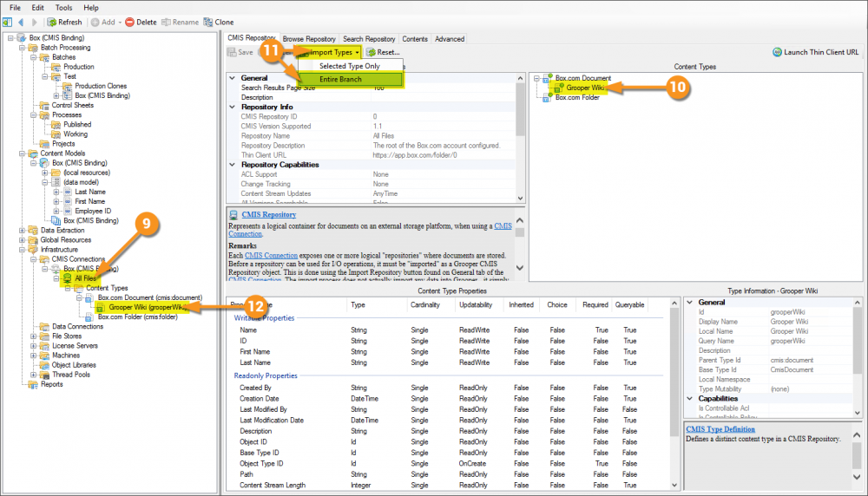Click the Launch Thin Client URL icon
This screenshot has height=496, width=868.
click(x=778, y=52)
